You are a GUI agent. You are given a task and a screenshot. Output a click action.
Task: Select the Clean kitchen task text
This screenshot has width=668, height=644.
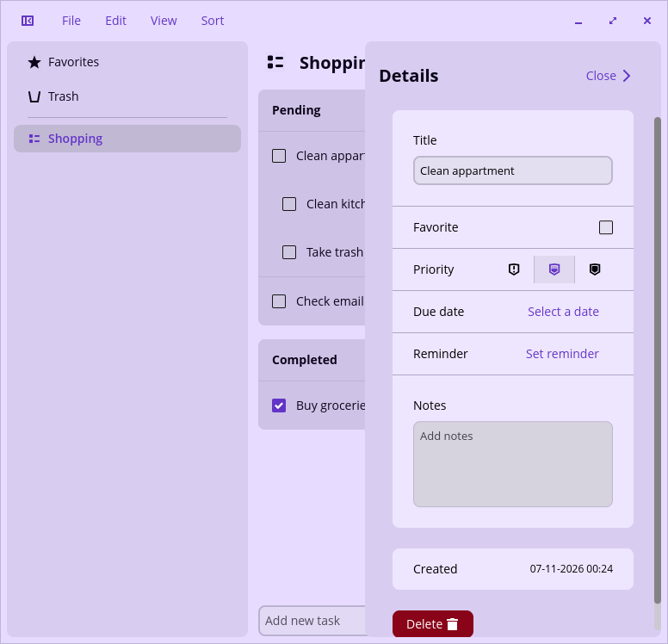[x=336, y=204]
